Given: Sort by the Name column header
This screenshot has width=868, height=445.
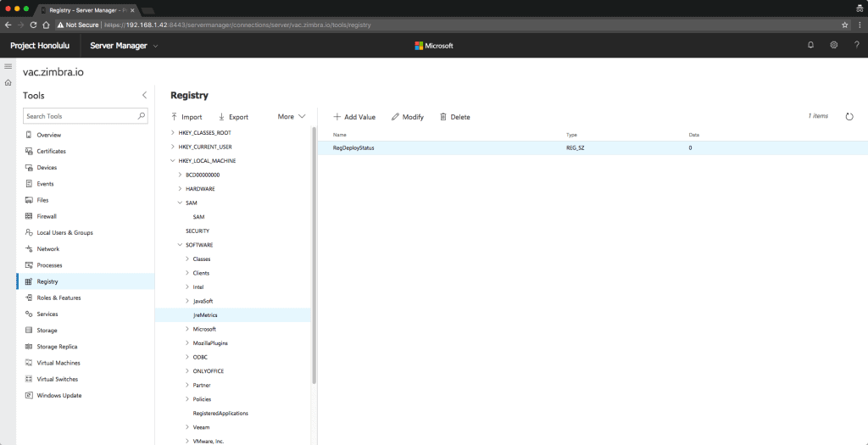Looking at the screenshot, I should [339, 135].
